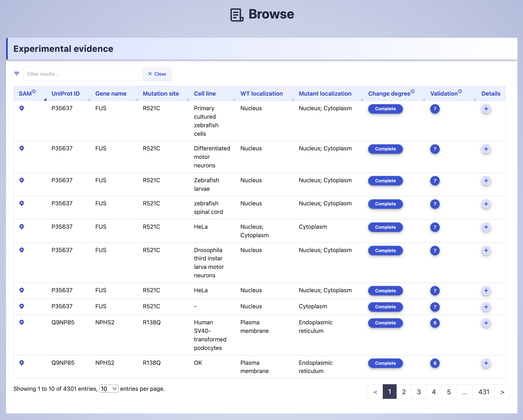Click 'Showing 1 to 10 of 4301 entries' text
523x420 pixels.
(55, 389)
